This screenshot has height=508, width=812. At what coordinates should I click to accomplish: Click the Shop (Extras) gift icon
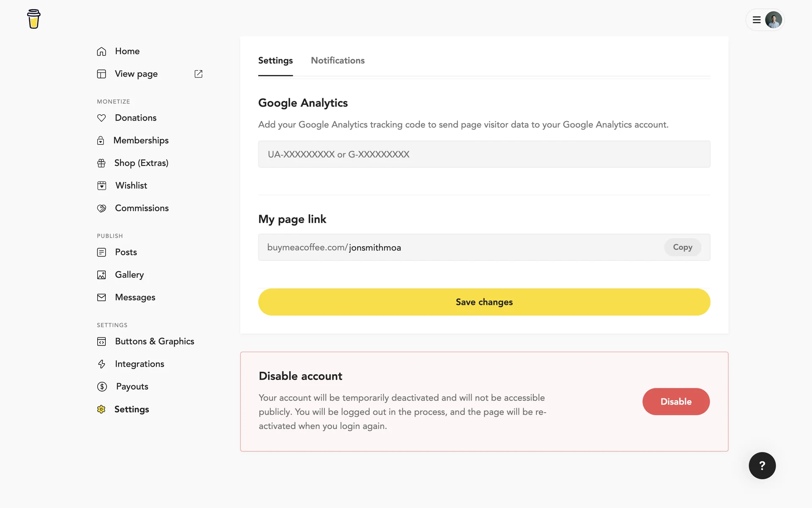coord(101,163)
